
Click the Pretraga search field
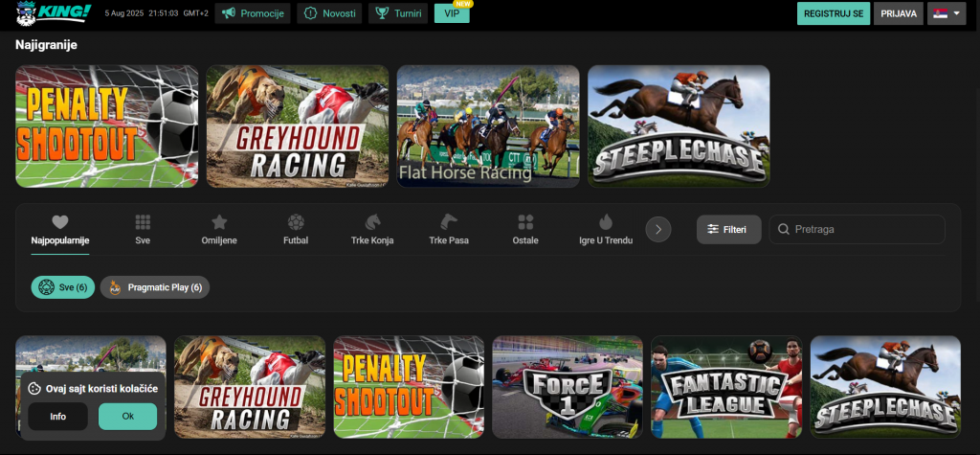tap(857, 229)
